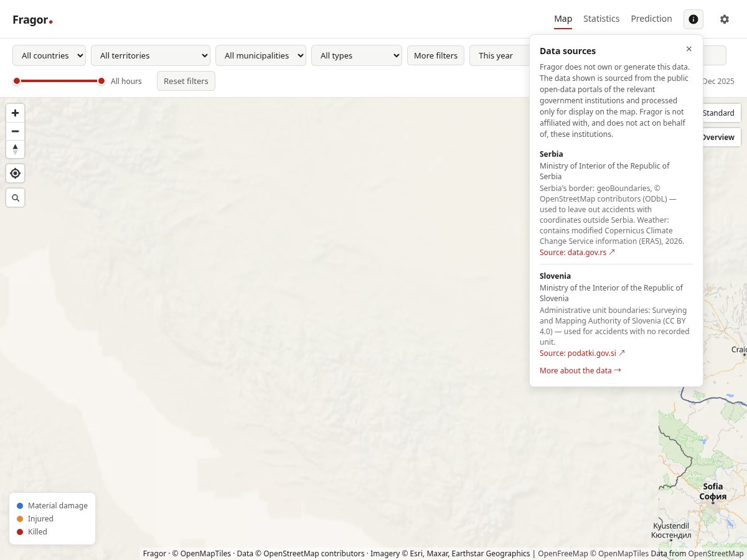
Task: Open the podatki.gov.si source link
Action: [x=582, y=353]
